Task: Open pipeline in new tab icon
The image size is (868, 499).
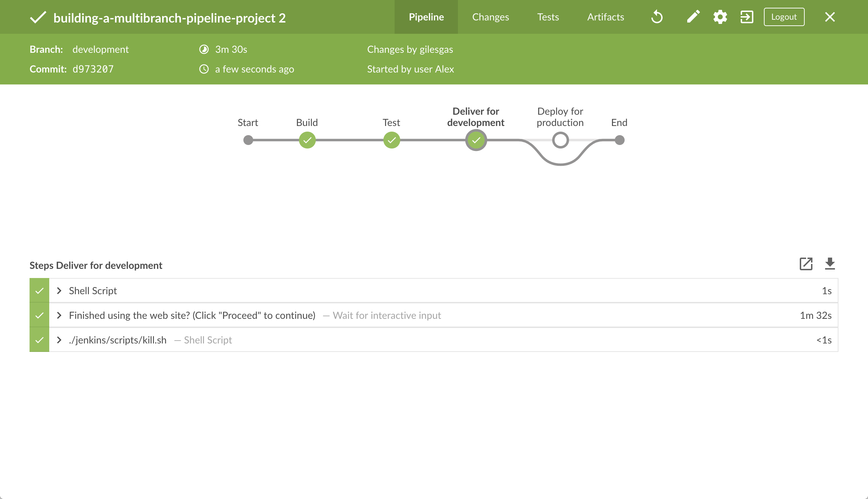Action: (x=806, y=264)
